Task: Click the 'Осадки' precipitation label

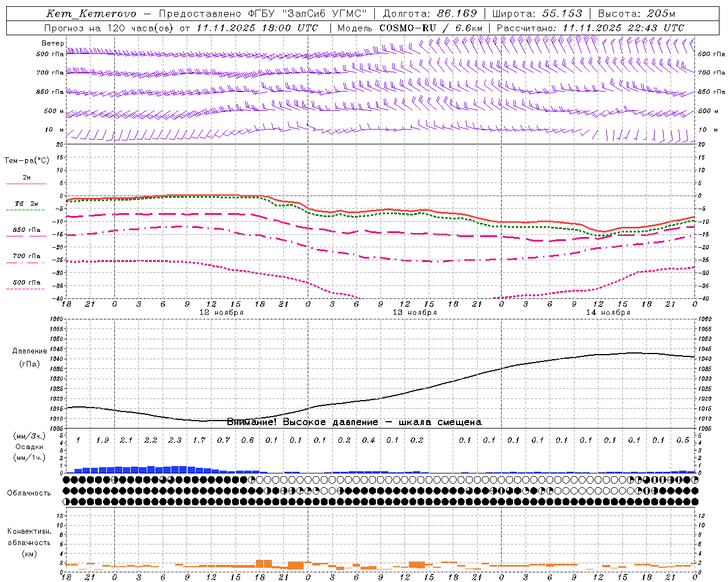Action: click(30, 447)
